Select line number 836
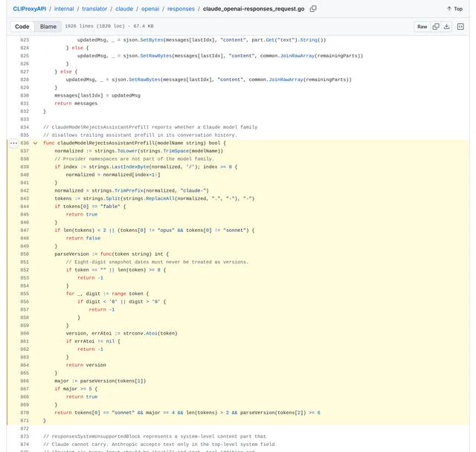 click(x=25, y=143)
